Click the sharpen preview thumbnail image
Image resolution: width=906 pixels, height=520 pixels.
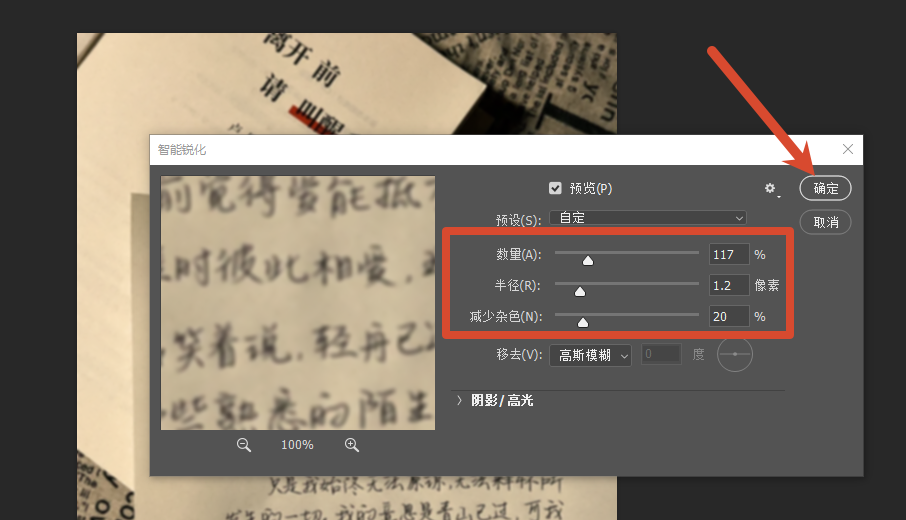pos(298,303)
